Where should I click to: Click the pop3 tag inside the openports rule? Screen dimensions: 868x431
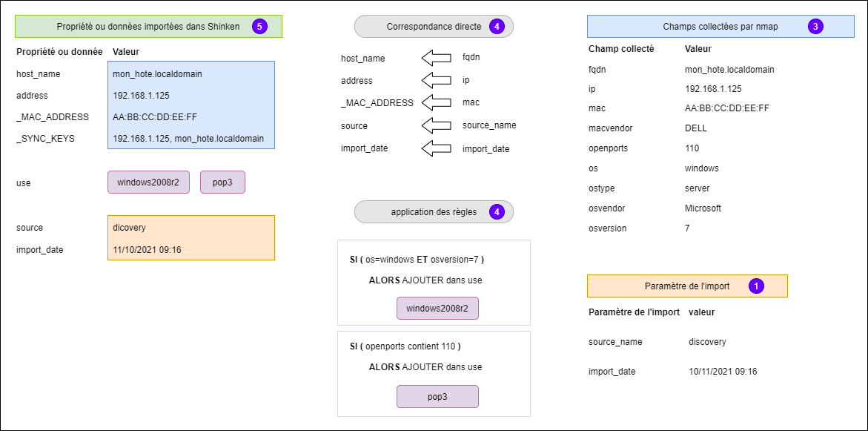pyautogui.click(x=437, y=397)
